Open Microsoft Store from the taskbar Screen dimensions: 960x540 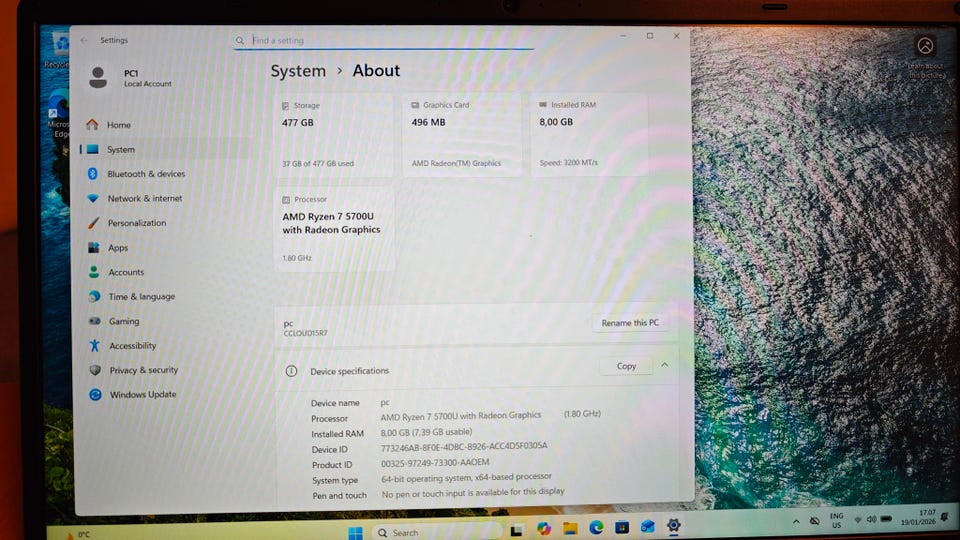pyautogui.click(x=622, y=527)
